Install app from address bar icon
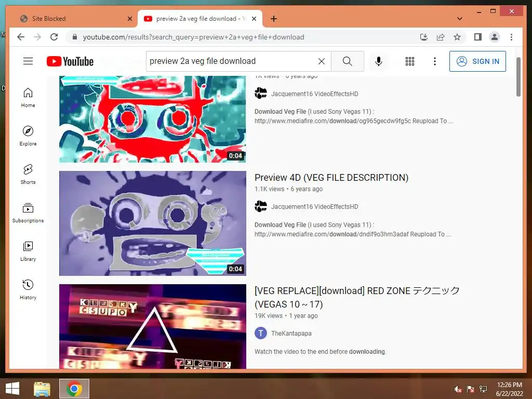This screenshot has width=532, height=399. 424,37
